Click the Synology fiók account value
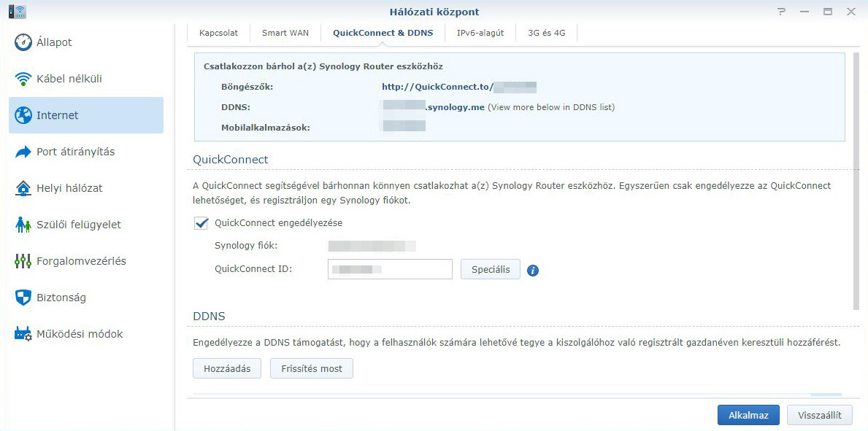Image resolution: width=868 pixels, height=431 pixels. coord(372,246)
